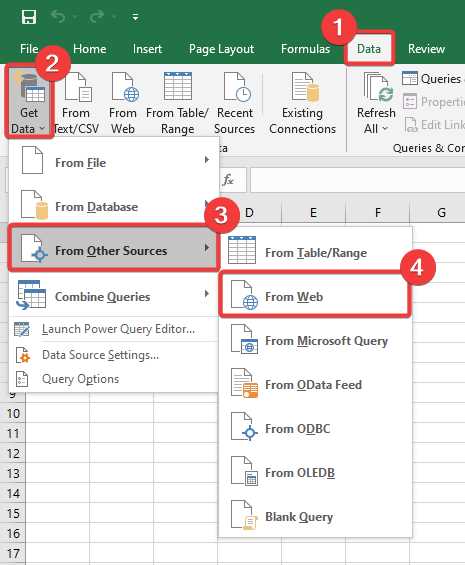Open the Page Layout tab
This screenshot has height=565, width=465.
coord(221,49)
